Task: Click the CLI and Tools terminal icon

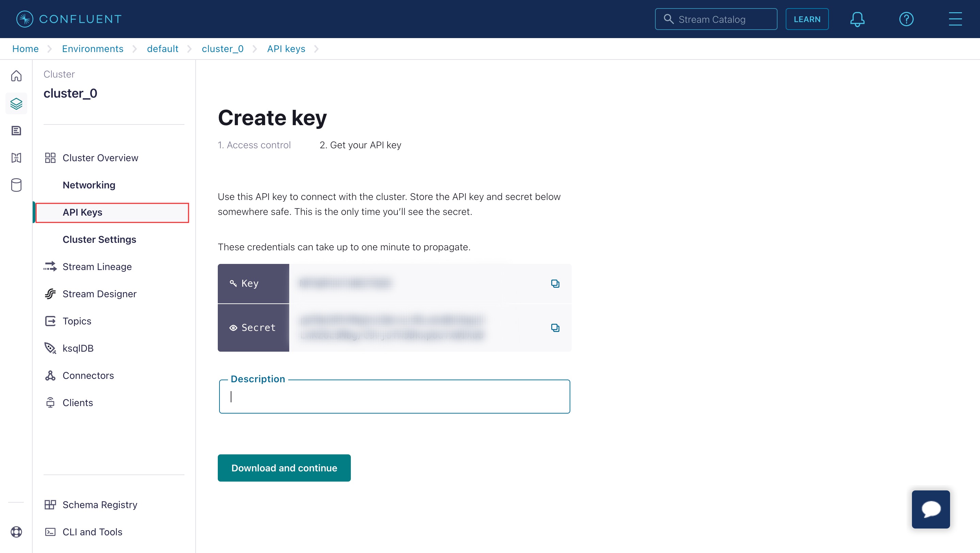Action: point(50,532)
